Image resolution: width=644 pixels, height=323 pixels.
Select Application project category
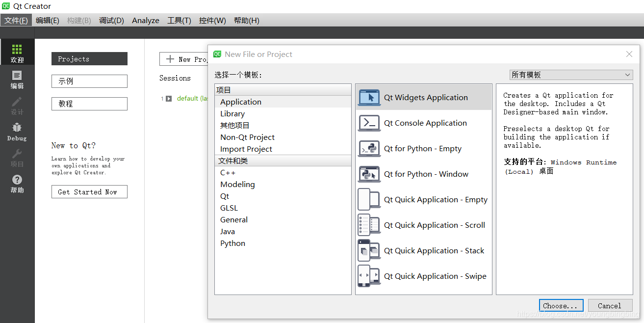pyautogui.click(x=283, y=102)
